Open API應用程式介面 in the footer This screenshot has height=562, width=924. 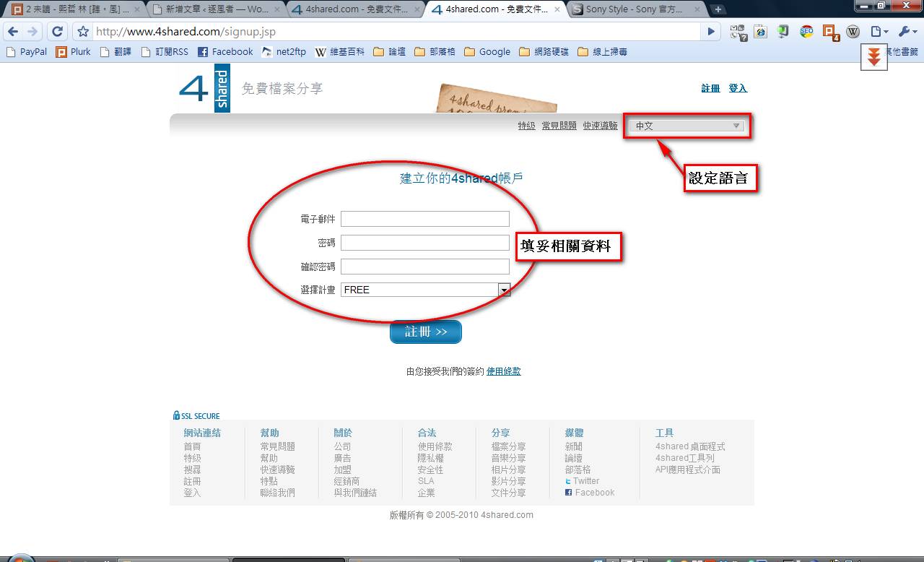tap(688, 470)
